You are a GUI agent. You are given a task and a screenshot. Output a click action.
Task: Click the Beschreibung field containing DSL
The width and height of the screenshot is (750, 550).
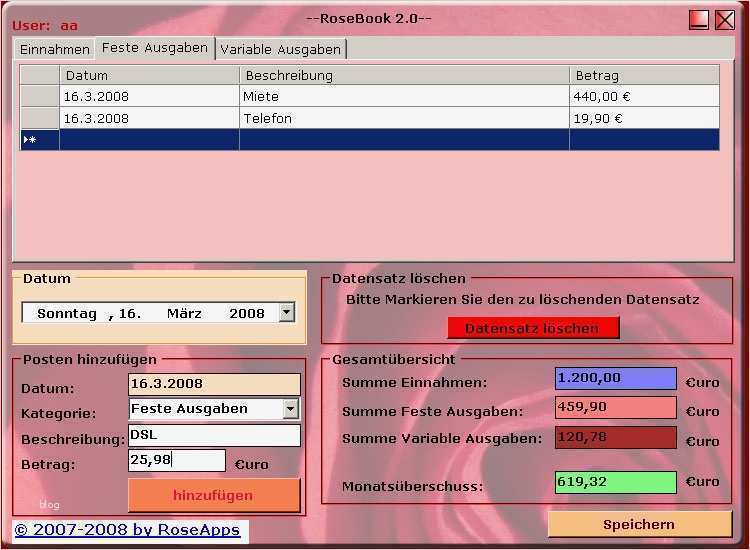(214, 435)
